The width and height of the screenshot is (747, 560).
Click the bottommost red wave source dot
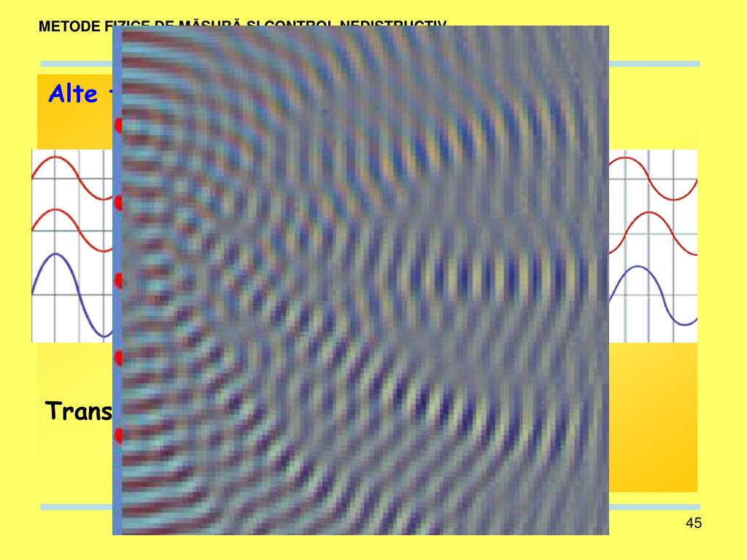tap(118, 436)
